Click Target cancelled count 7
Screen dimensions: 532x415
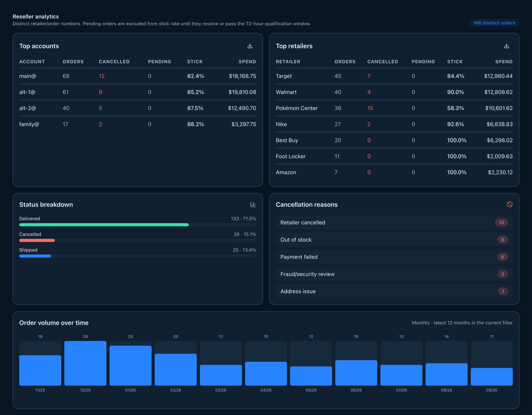369,76
